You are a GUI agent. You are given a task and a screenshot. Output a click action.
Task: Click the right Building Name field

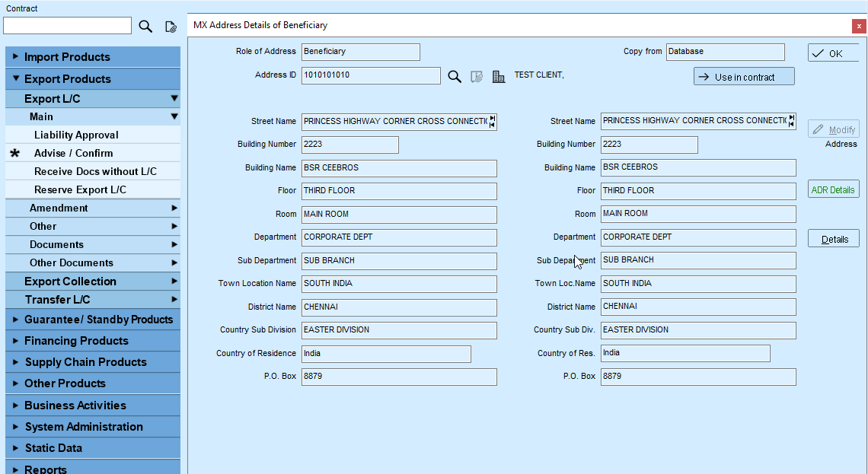click(x=699, y=167)
